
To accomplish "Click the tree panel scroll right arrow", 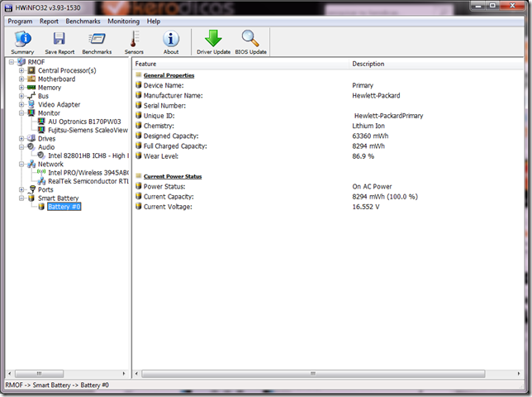I will tap(124, 374).
